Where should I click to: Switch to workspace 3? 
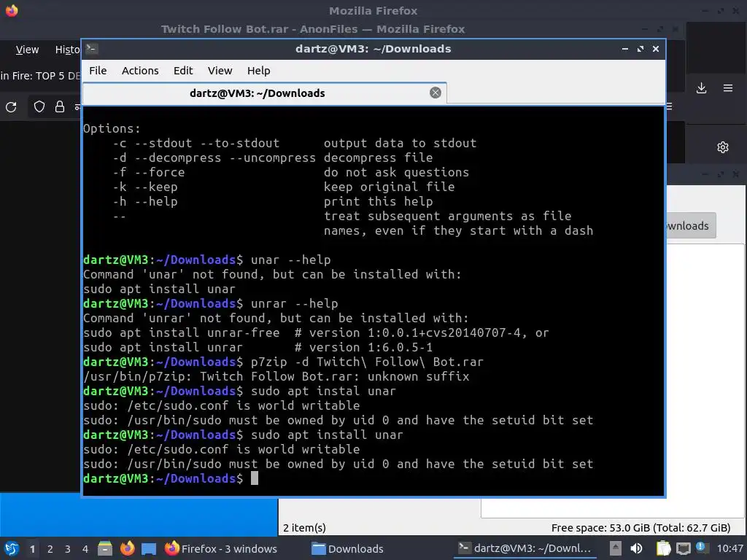68,549
